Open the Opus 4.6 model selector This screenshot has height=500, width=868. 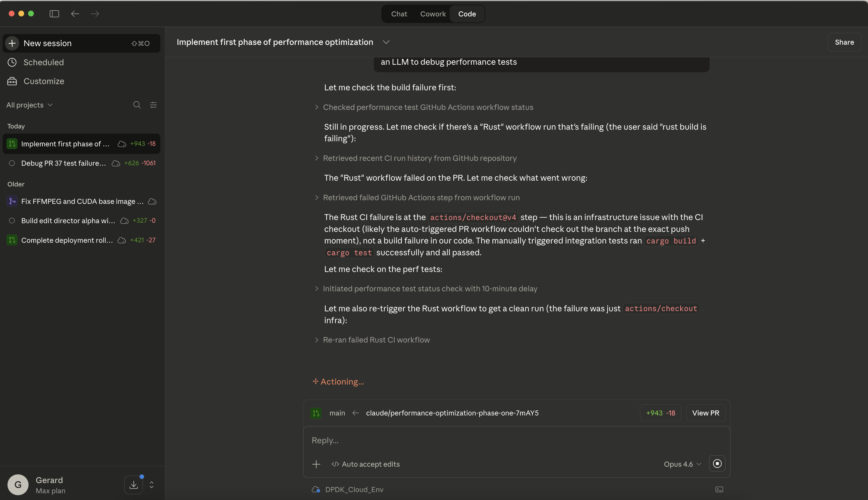pos(682,464)
